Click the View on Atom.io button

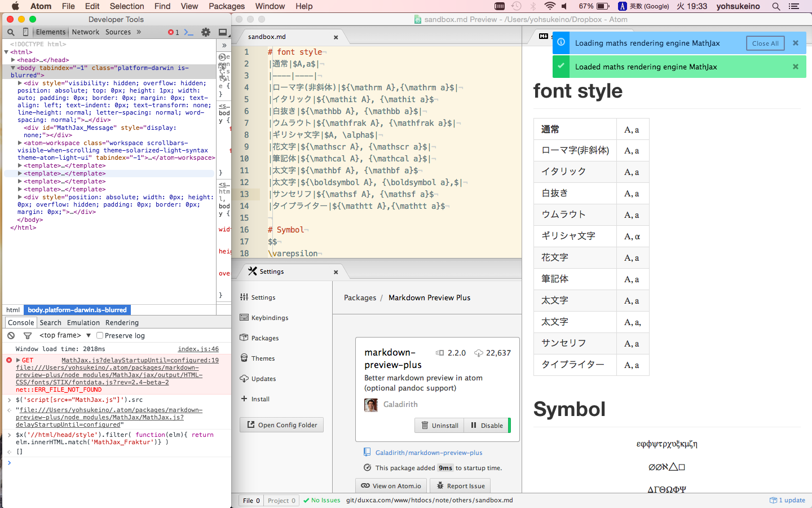coord(391,485)
